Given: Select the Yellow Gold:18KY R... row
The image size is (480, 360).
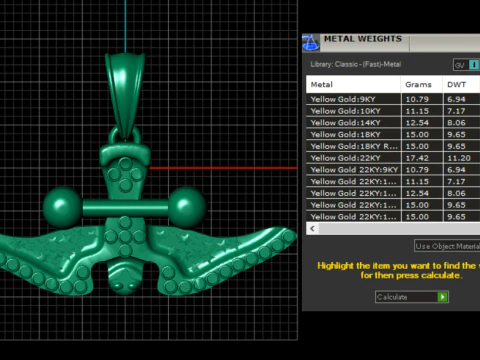Looking at the screenshot, I should 393,146.
